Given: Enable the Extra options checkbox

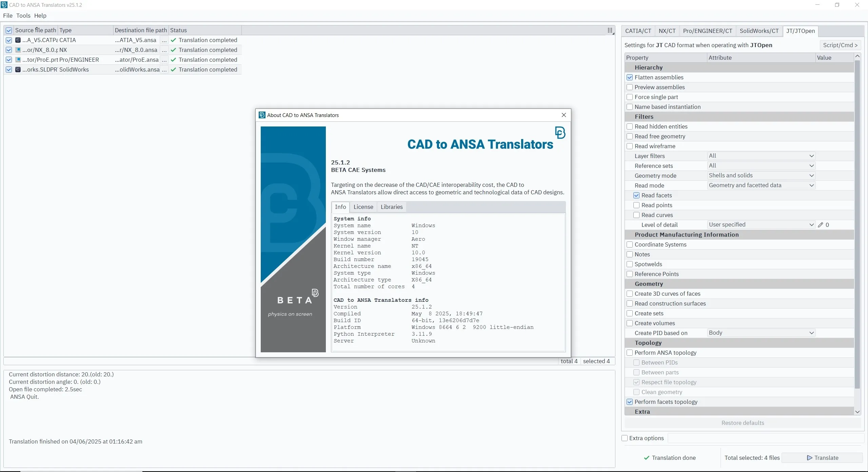Looking at the screenshot, I should point(625,438).
